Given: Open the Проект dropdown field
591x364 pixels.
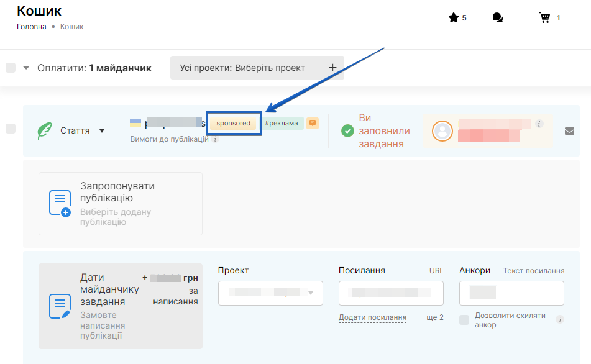Looking at the screenshot, I should (270, 293).
